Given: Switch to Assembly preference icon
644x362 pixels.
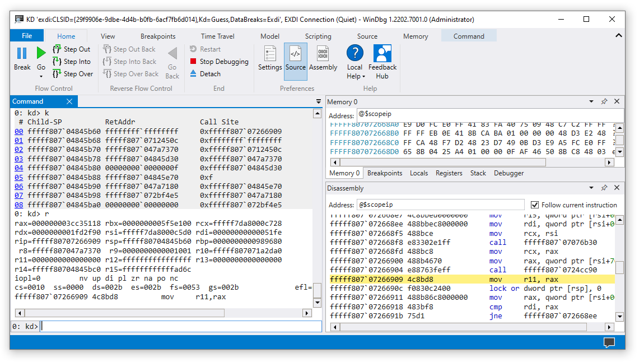Looking at the screenshot, I should (x=323, y=56).
